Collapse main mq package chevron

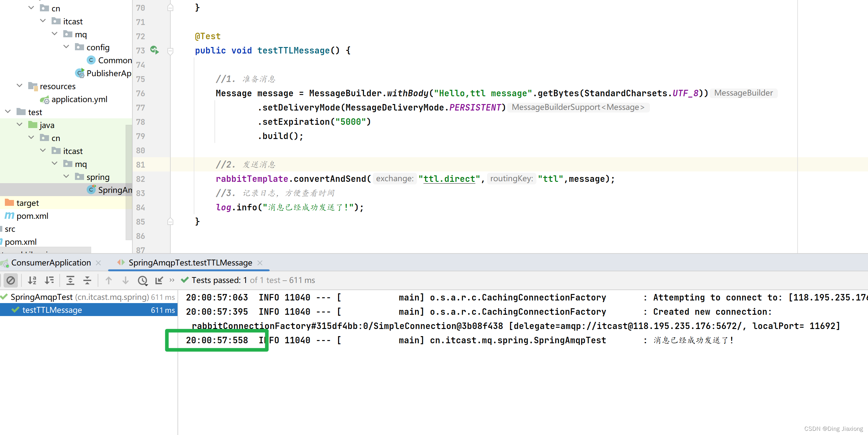[55, 34]
